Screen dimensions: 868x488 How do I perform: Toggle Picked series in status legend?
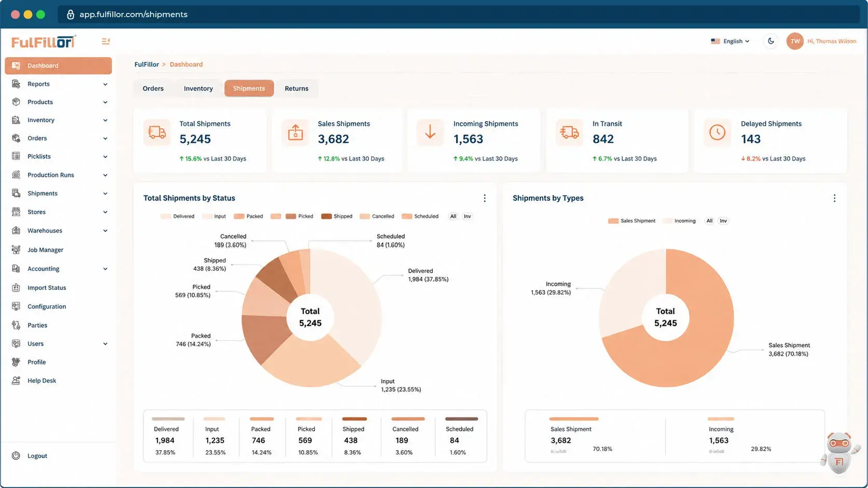(299, 216)
